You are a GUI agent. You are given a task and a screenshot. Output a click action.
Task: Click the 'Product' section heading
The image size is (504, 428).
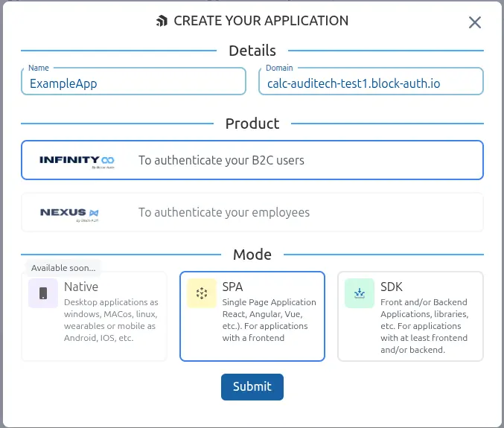click(252, 124)
